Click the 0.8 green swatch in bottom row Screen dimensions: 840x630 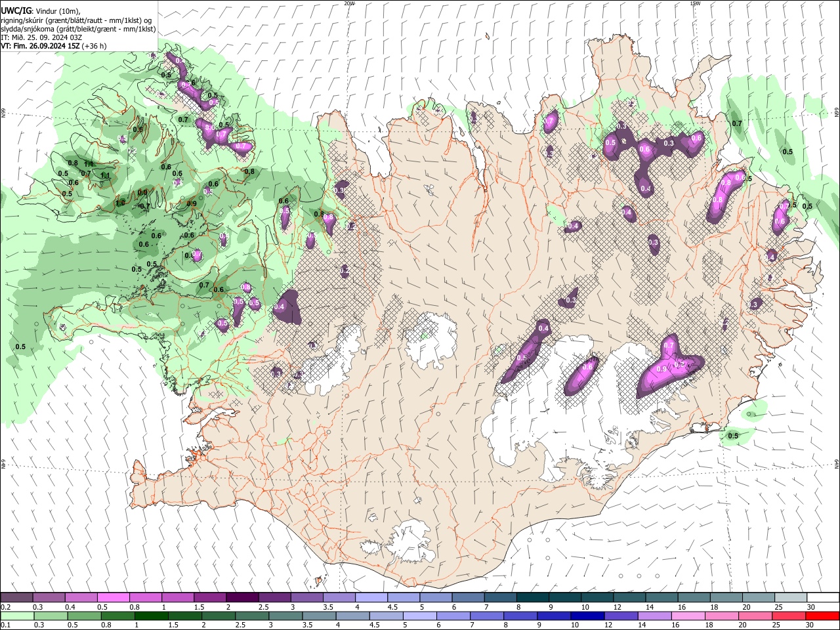point(118,616)
